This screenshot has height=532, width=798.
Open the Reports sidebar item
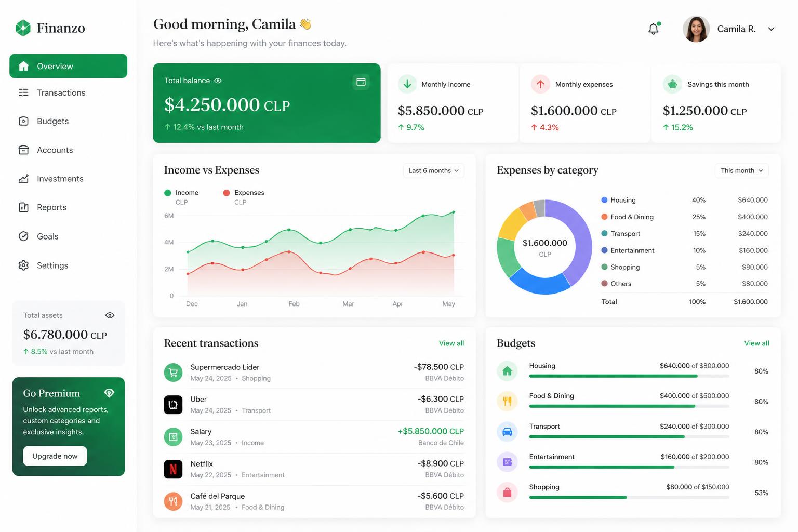point(68,207)
